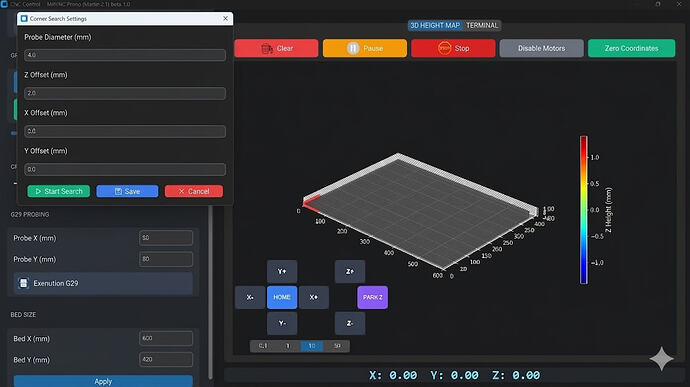Click the Probe Y input field
The image size is (690, 387).
166,259
